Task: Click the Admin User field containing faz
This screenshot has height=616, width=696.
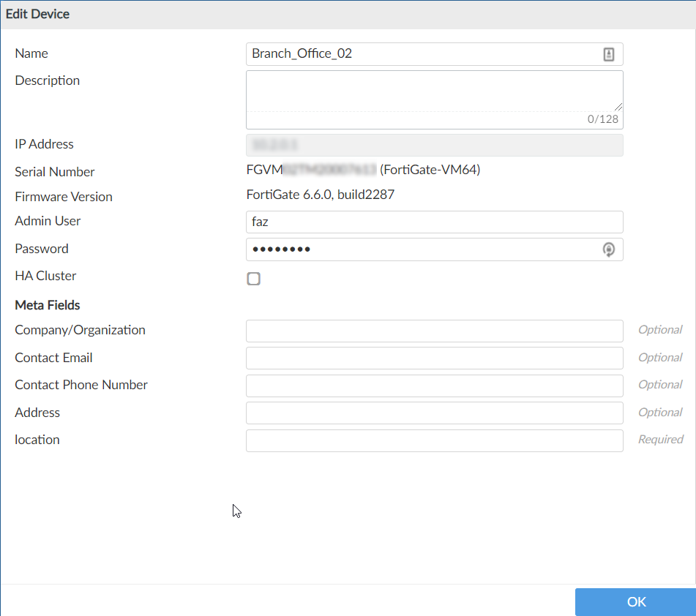Action: [x=434, y=222]
